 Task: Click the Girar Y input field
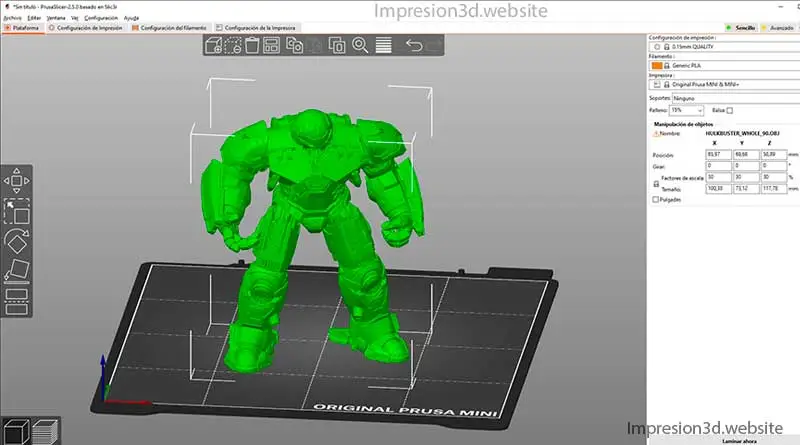(746, 166)
